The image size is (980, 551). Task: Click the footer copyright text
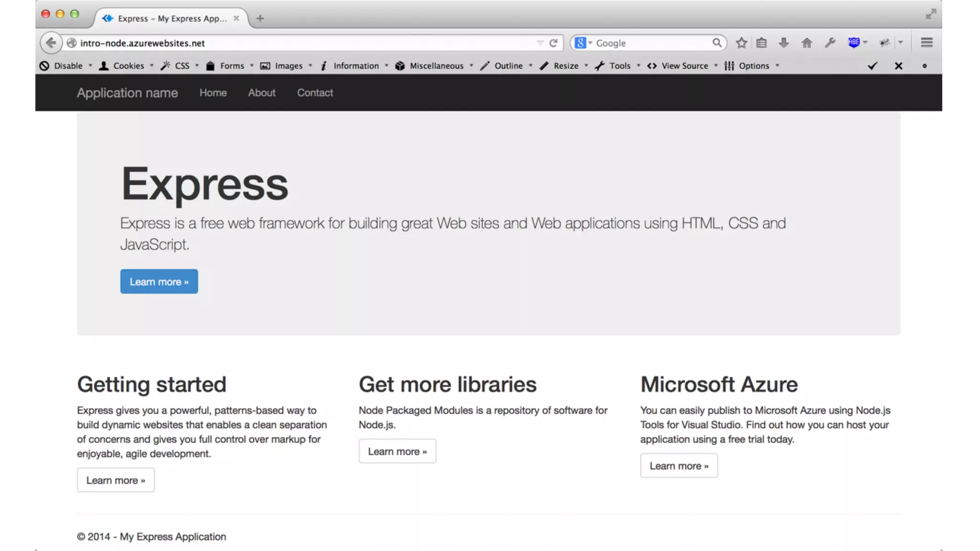[x=151, y=537]
